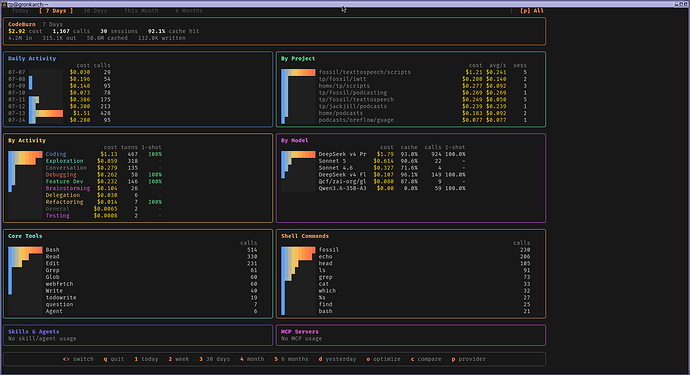The image size is (690, 375).
Task: Select the podcasts/oreflow/guage project row
Action: 404,120
